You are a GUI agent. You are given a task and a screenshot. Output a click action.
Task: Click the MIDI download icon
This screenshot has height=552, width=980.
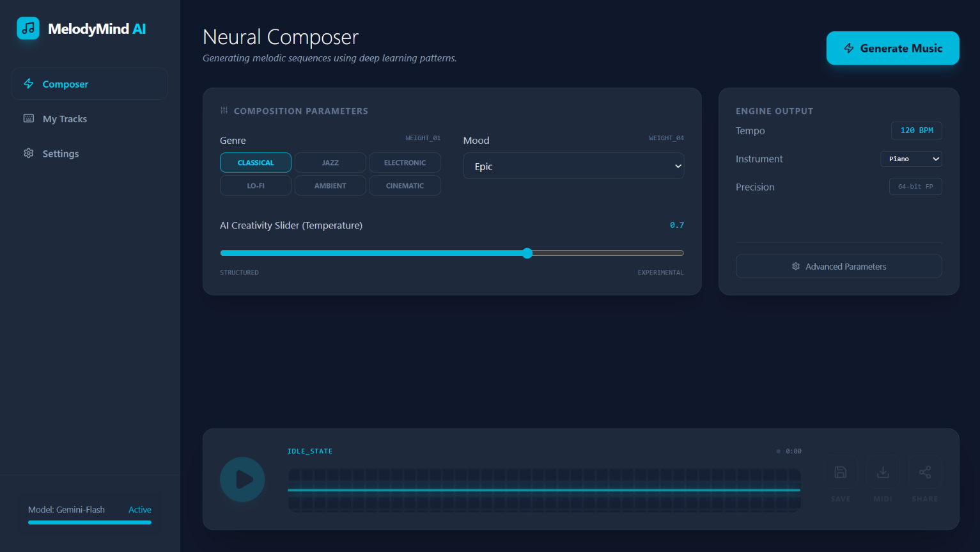click(x=883, y=472)
